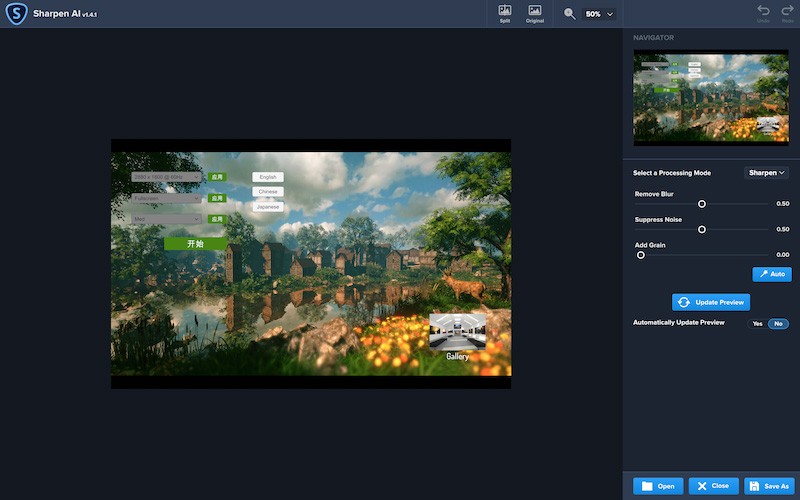Click the NAVIGATOR panel heading
The image size is (800, 500).
click(x=654, y=38)
